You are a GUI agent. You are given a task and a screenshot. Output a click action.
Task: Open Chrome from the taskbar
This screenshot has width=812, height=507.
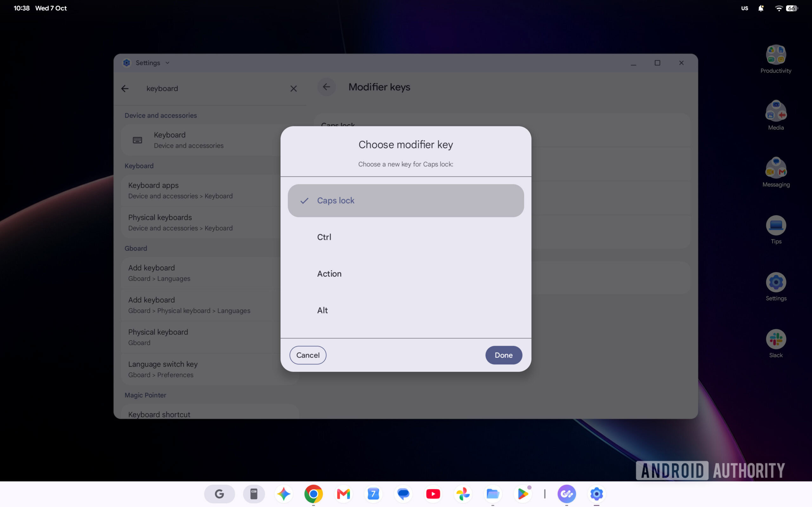pos(313,494)
